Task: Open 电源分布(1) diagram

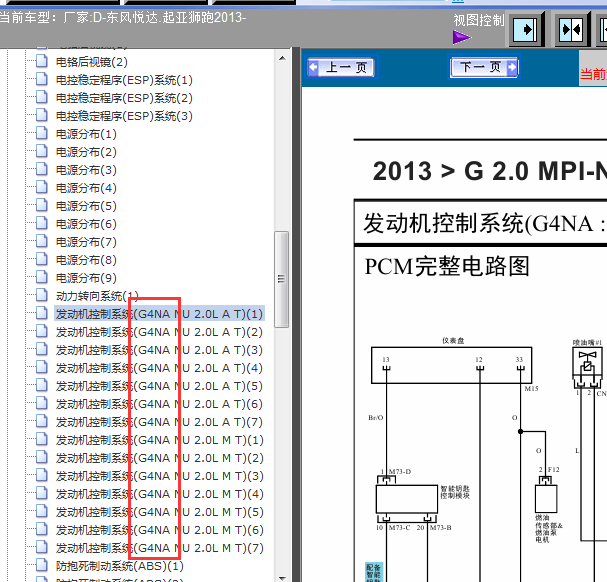Action: pos(86,134)
